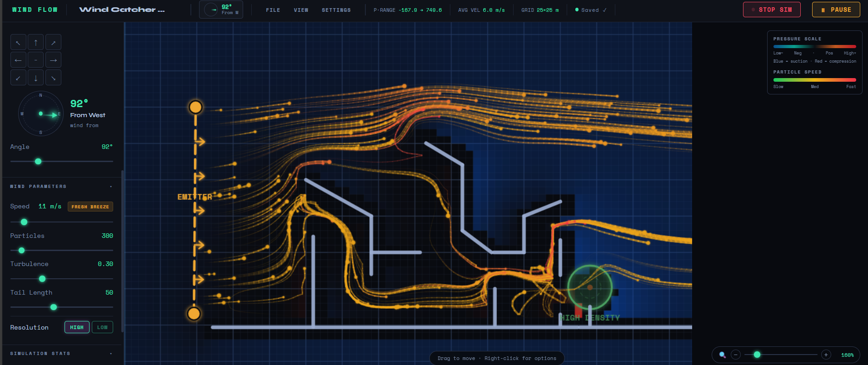The height and width of the screenshot is (365, 868).
Task: Click the Fresh Breeze speed badge
Action: coord(90,207)
